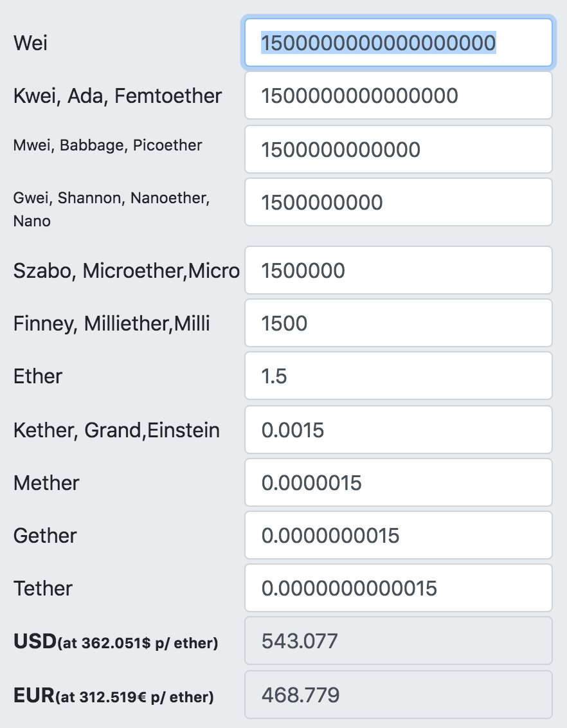The width and height of the screenshot is (567, 728).
Task: Click the Kether, Grand, Einstein field
Action: pos(398,430)
